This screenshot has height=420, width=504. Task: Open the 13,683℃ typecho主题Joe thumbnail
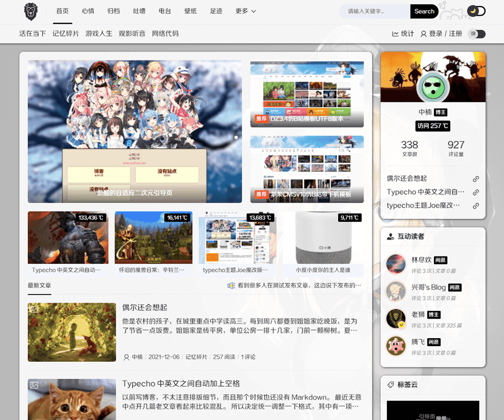(237, 238)
